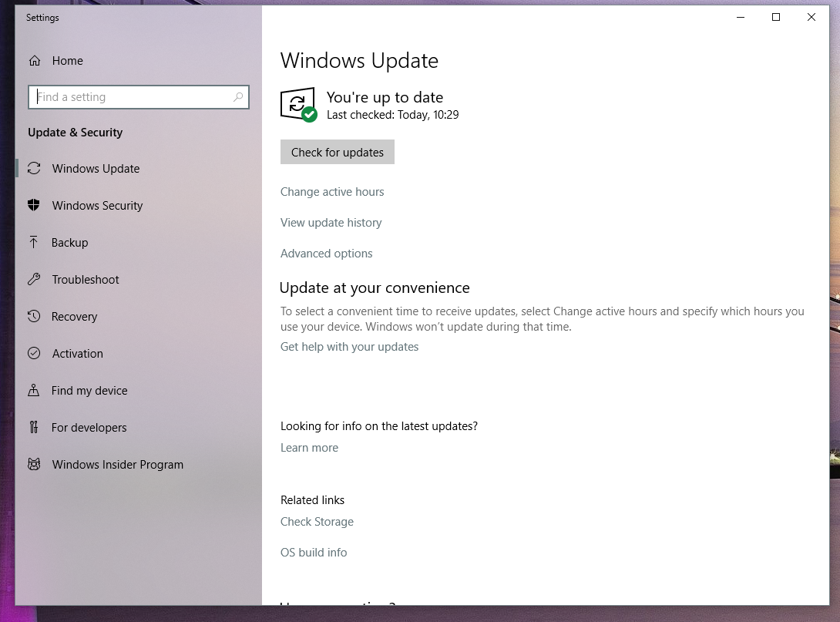Click the Backup upward arrow icon
The height and width of the screenshot is (622, 840).
pos(34,242)
